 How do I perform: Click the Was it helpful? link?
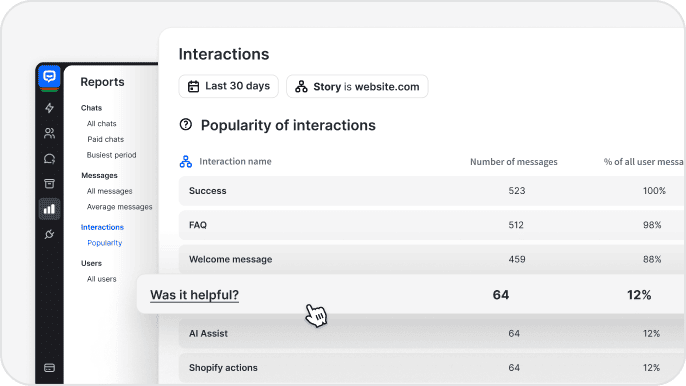coord(194,295)
